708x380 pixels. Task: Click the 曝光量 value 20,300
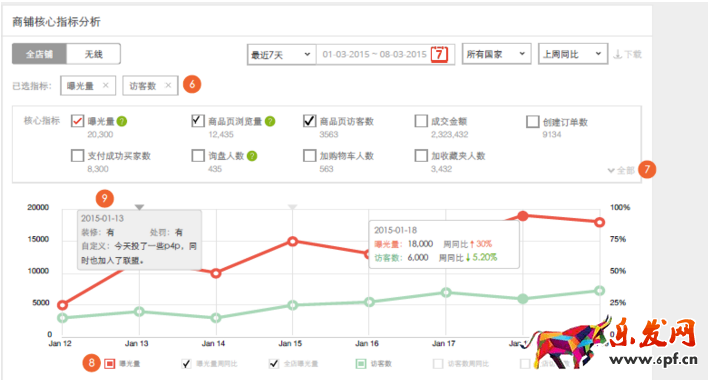(100, 134)
